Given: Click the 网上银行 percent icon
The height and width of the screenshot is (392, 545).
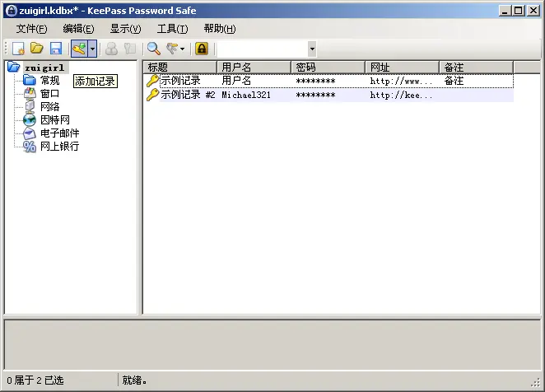Looking at the screenshot, I should [30, 147].
